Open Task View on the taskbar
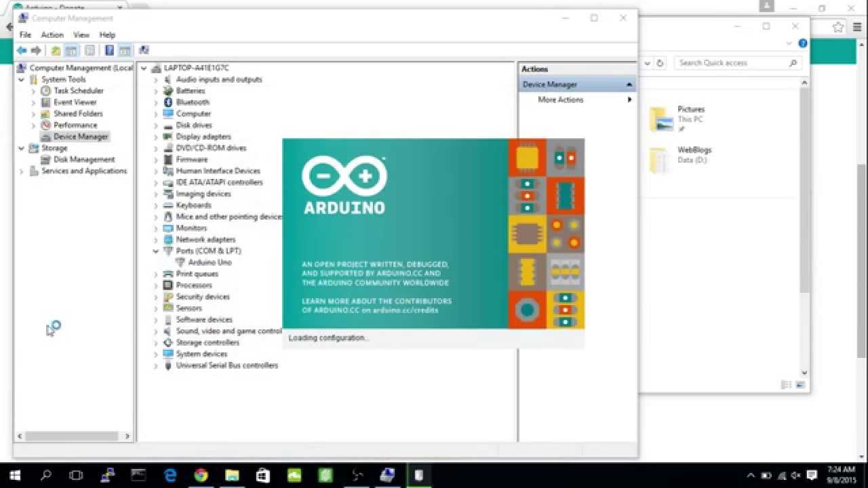 77,476
